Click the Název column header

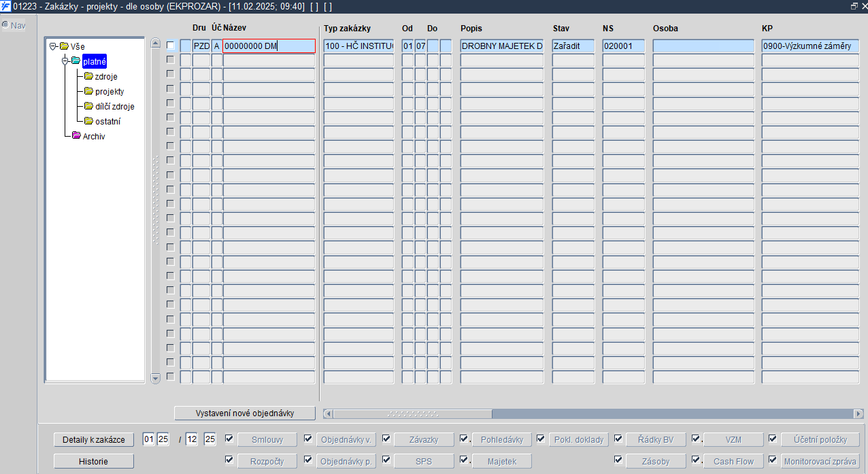[x=235, y=28]
